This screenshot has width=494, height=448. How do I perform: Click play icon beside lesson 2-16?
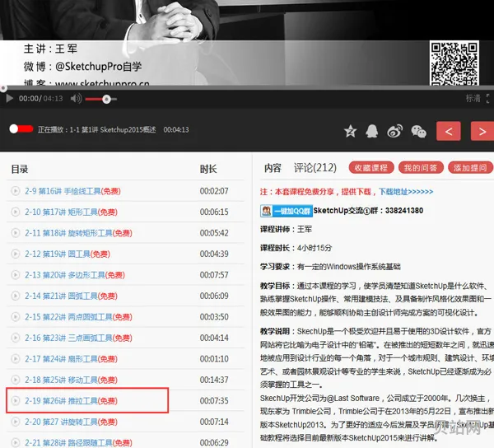15,338
